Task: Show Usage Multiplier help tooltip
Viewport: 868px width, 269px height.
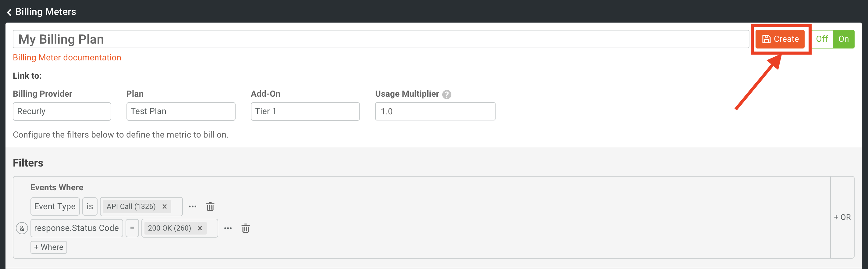Action: pyautogui.click(x=446, y=94)
